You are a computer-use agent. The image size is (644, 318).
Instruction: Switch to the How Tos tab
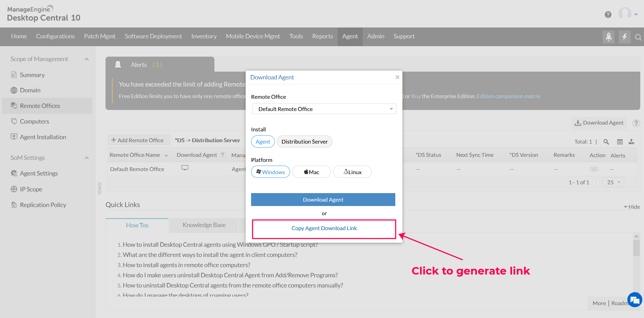click(x=137, y=225)
